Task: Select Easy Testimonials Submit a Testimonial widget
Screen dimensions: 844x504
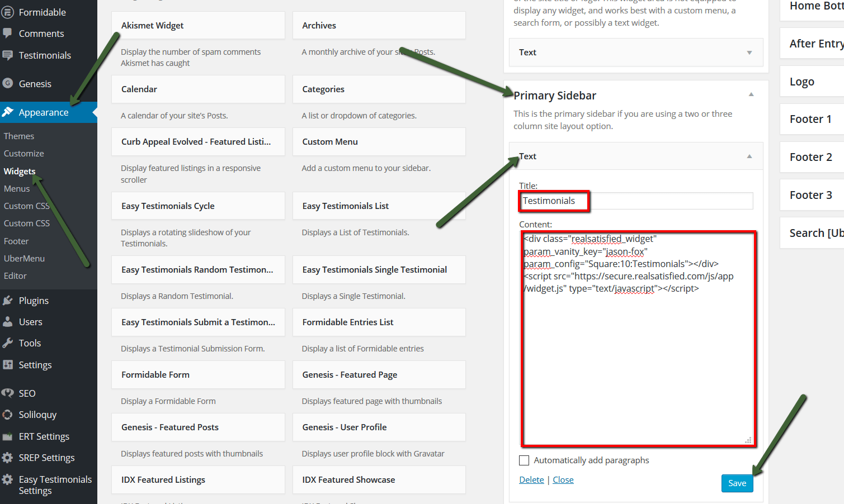Action: click(198, 322)
